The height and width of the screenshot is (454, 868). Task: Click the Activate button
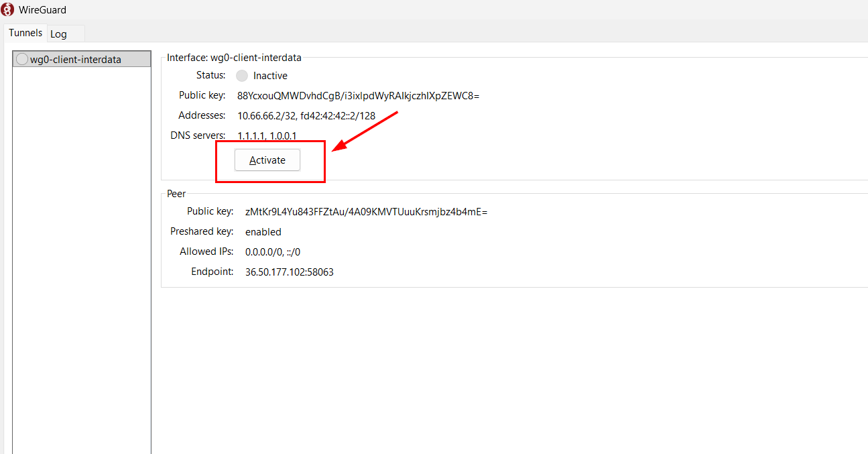tap(267, 160)
